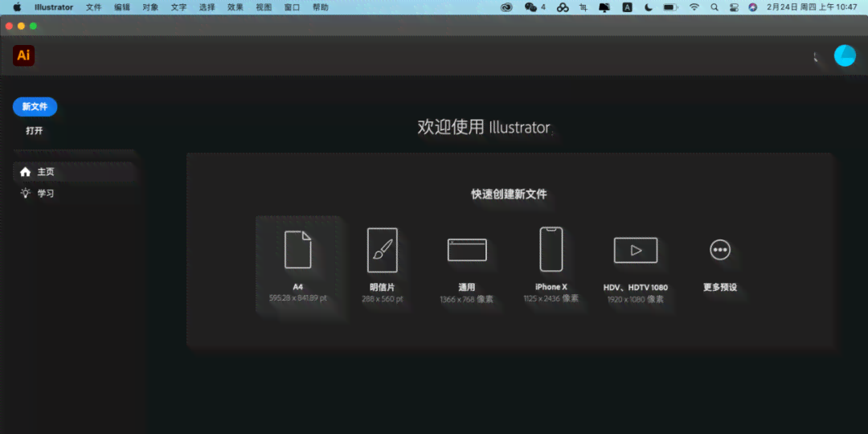
Task: Toggle Do Not Disturb moon icon
Action: [649, 7]
